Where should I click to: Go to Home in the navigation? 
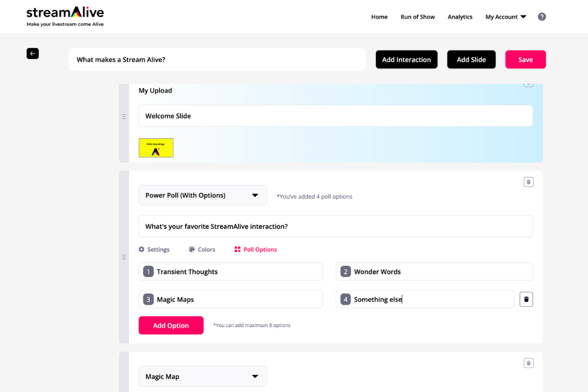click(x=379, y=17)
